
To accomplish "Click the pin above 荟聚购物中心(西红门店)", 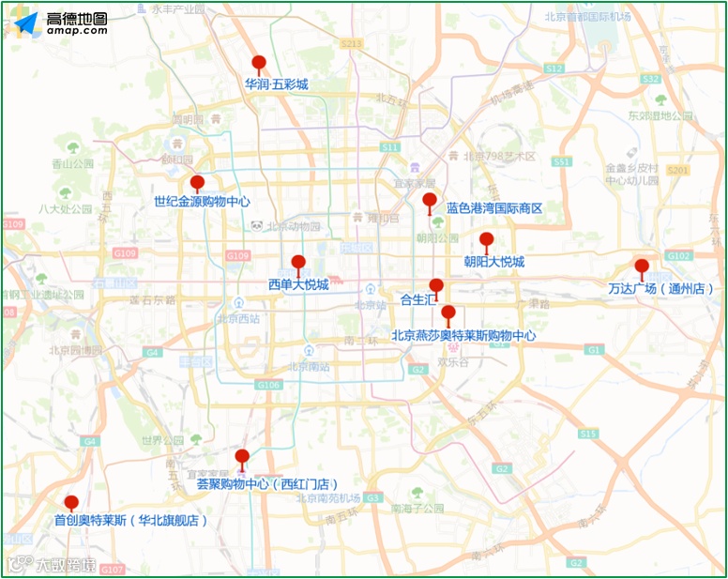I will (x=242, y=460).
